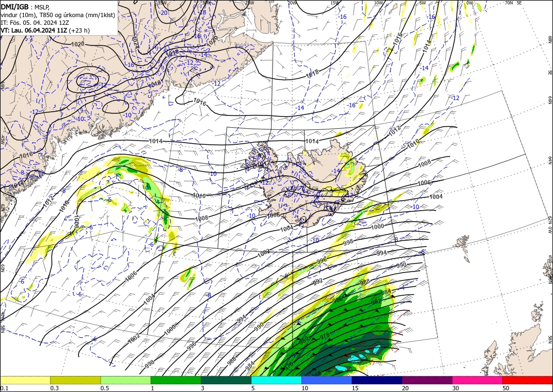553x392 pixels.
Task: Click the '0.1' legend value
Action: [4, 388]
